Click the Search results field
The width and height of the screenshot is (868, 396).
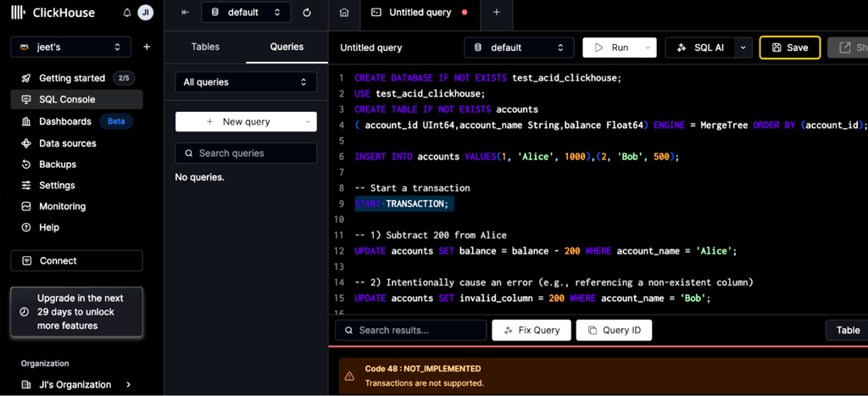click(411, 330)
